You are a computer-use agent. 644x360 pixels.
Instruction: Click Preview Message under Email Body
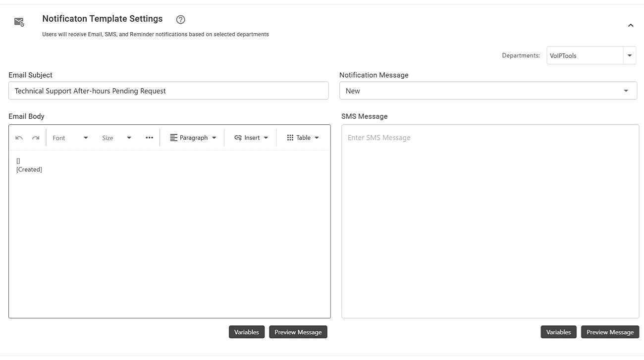click(x=298, y=332)
